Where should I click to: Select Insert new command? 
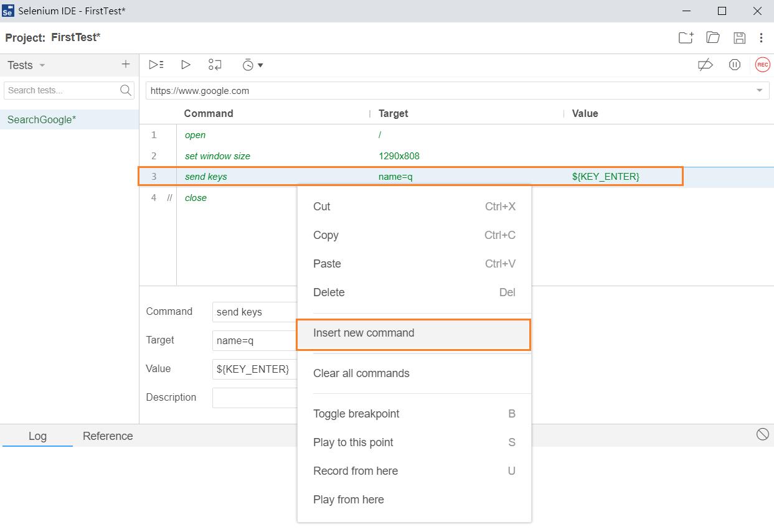tap(414, 333)
